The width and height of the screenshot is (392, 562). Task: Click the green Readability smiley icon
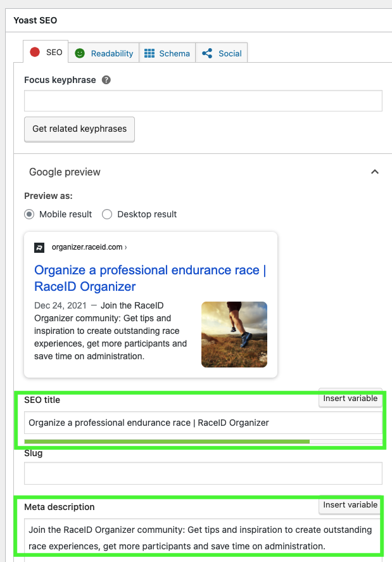[80, 53]
